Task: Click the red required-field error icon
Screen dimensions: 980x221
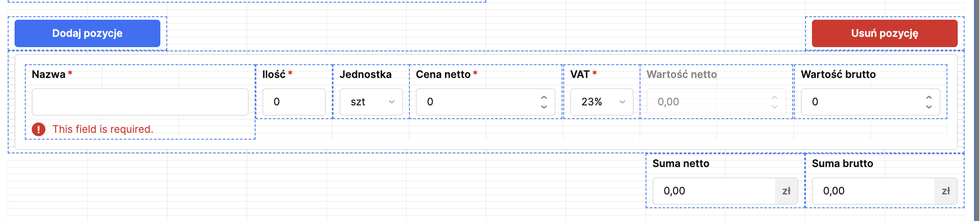Action: point(39,129)
